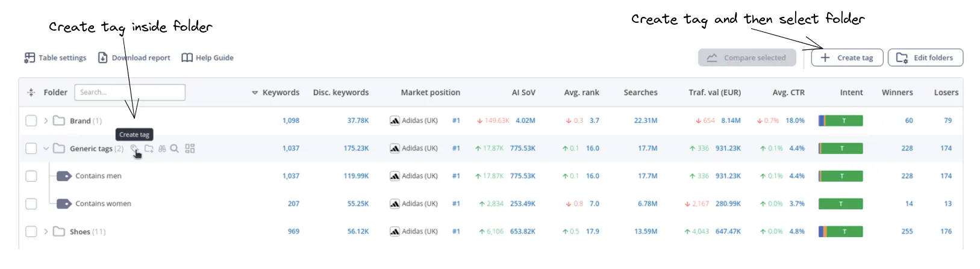The image size is (980, 269).
Task: Click the Contains men tag icon
Action: click(x=64, y=176)
